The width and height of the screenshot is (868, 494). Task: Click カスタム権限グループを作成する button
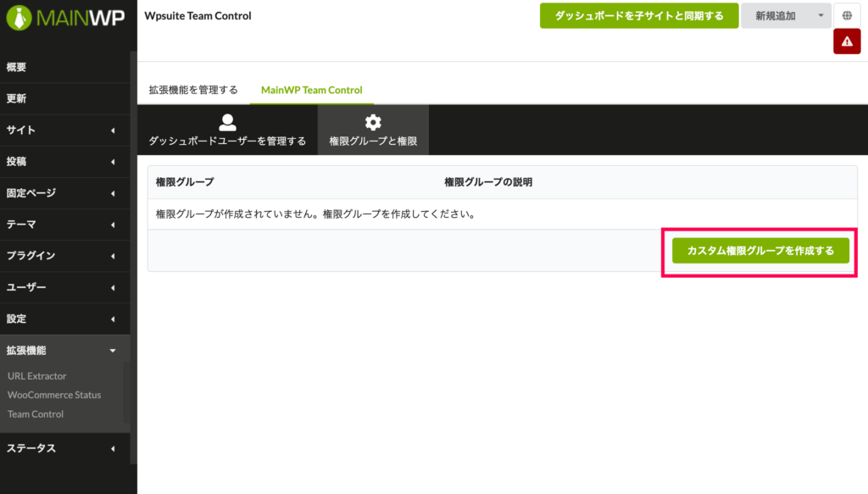pyautogui.click(x=760, y=251)
